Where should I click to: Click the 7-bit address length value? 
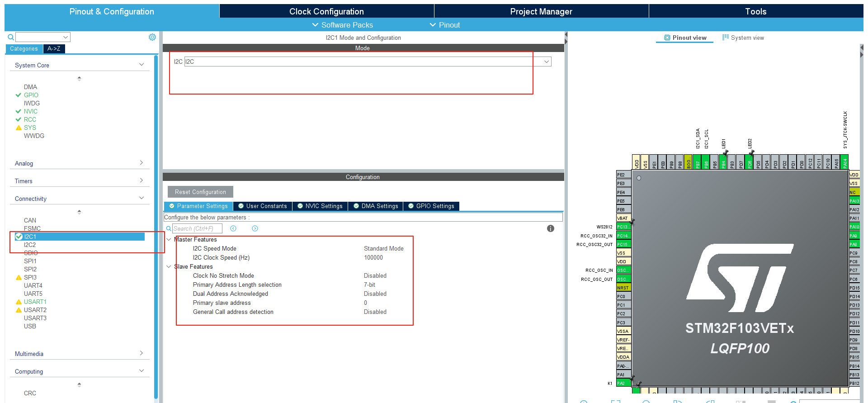click(x=369, y=284)
